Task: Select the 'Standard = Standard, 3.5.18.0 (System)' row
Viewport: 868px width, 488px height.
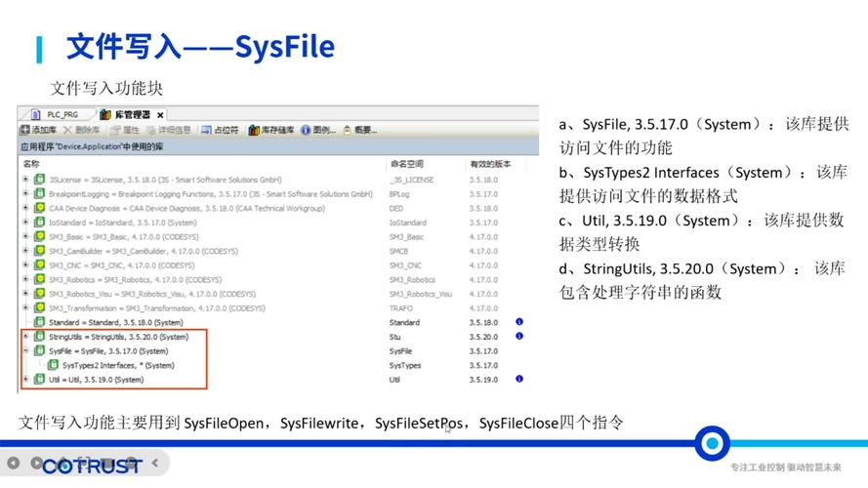Action: pos(115,322)
